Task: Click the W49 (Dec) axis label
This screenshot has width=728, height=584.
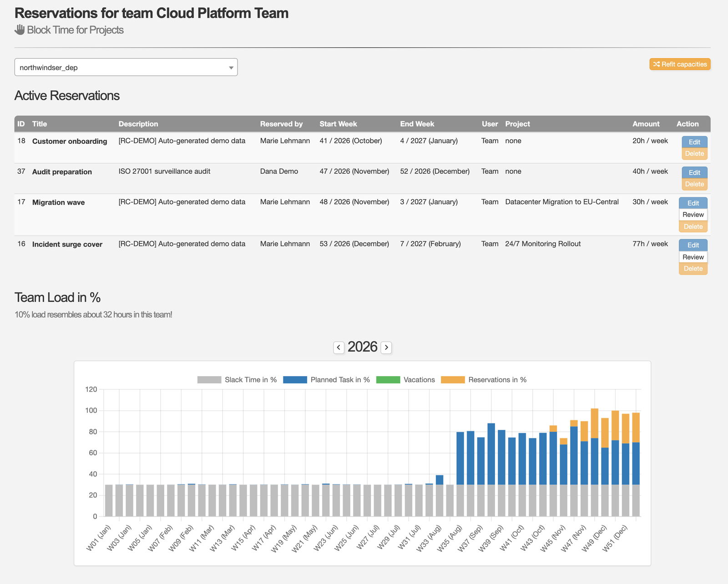Action: click(x=594, y=539)
